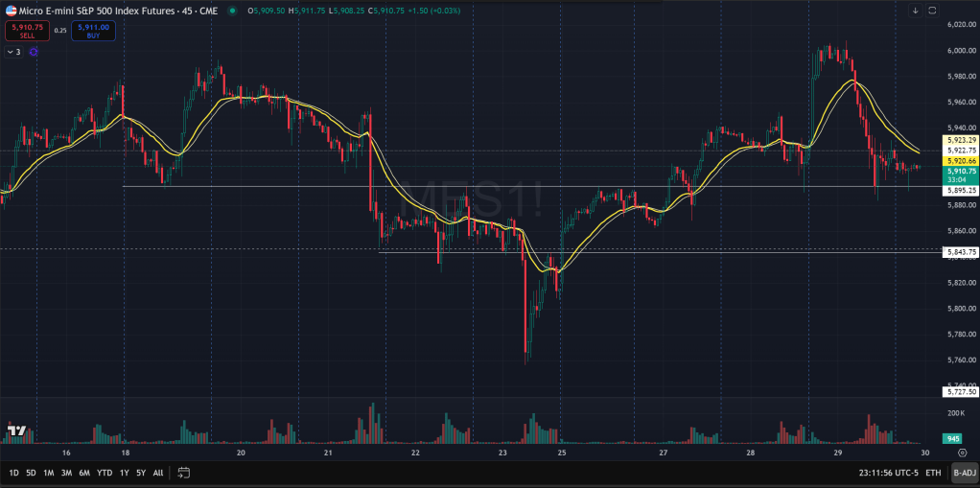The image size is (980, 488).
Task: Select the 1D time range
Action: [14, 473]
